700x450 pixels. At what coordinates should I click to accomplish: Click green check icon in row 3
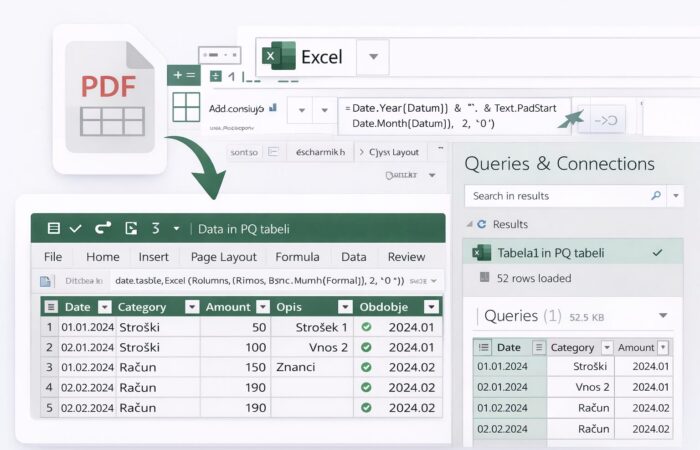(x=367, y=367)
